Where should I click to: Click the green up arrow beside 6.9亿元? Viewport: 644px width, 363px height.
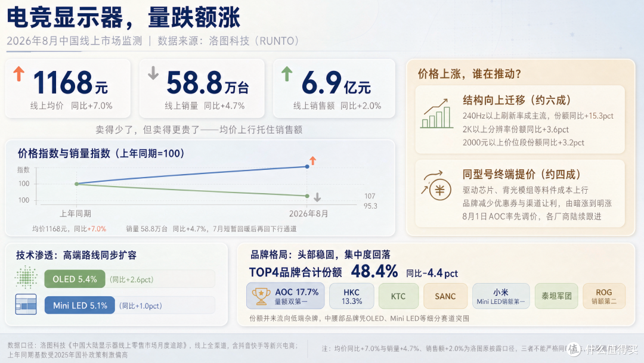click(x=287, y=74)
